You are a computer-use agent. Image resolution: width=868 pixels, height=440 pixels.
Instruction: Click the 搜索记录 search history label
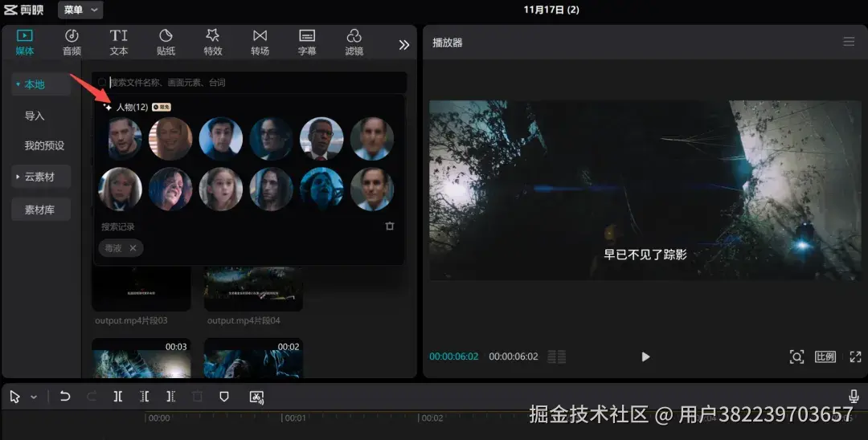pyautogui.click(x=117, y=226)
